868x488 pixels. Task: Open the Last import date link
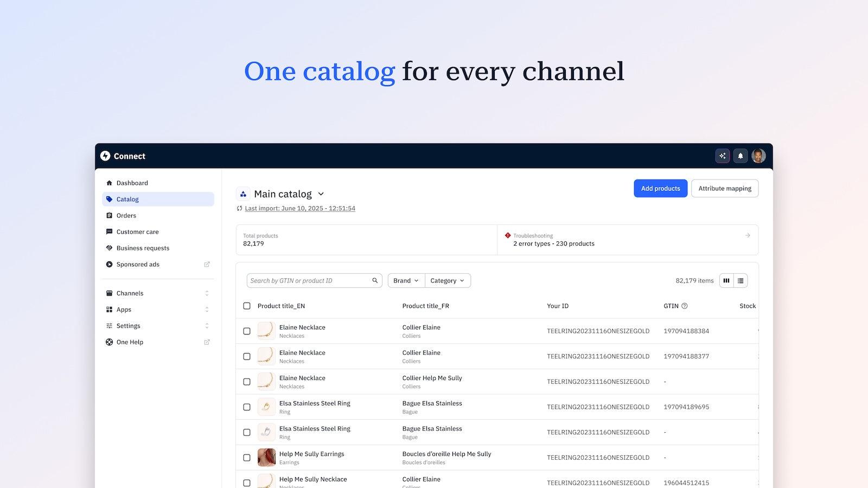[x=300, y=208]
